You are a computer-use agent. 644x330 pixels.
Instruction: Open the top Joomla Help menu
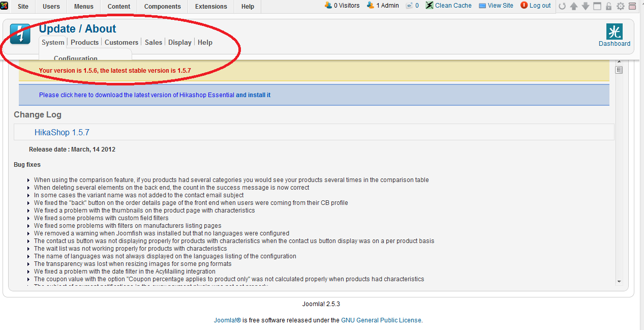pos(248,7)
